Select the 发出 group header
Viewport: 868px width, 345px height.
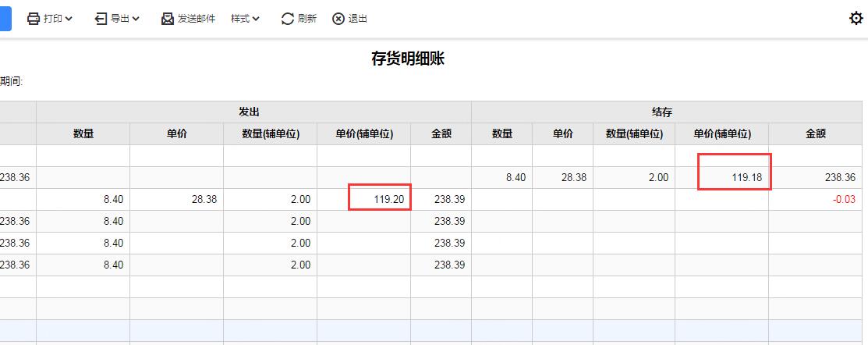click(x=254, y=112)
